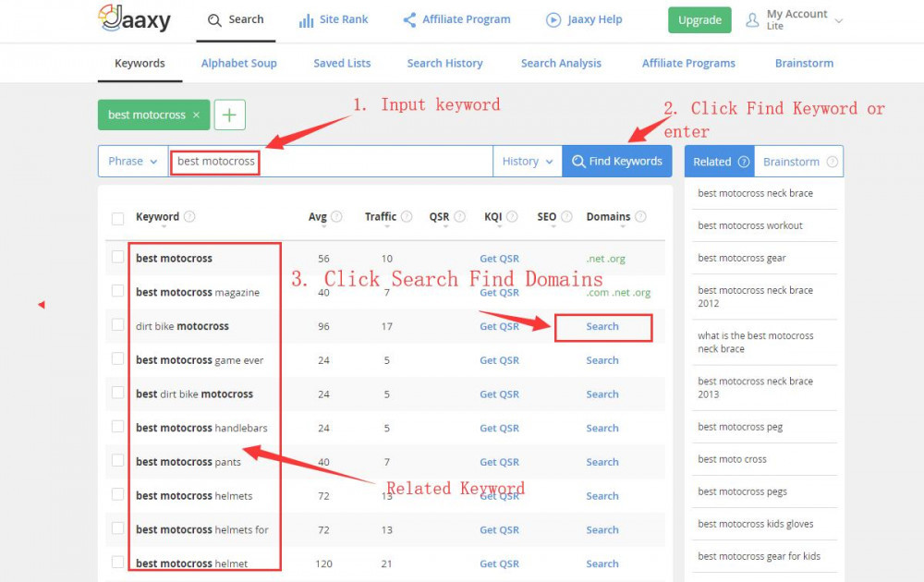Click the Jaaxy logo

click(134, 18)
